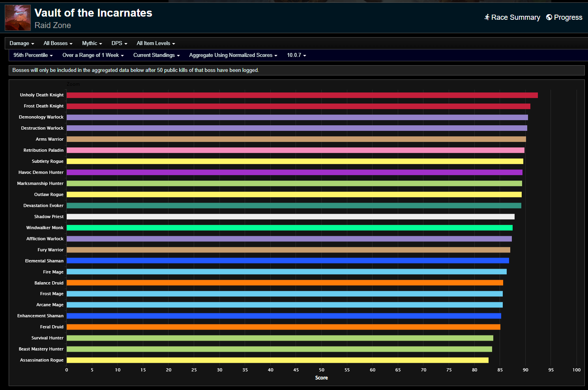Click the Enhancement Shaman bar

284,316
